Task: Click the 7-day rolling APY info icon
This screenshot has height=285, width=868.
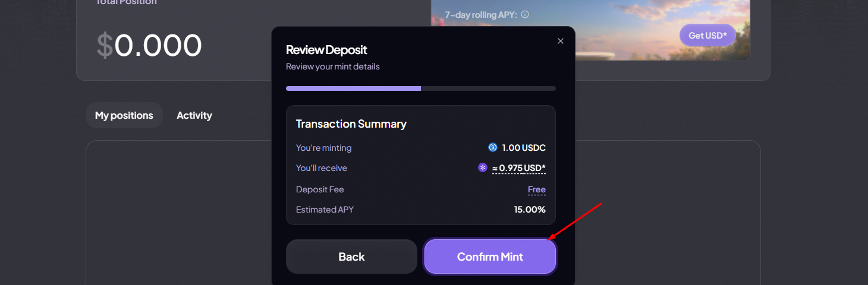Action: 525,14
